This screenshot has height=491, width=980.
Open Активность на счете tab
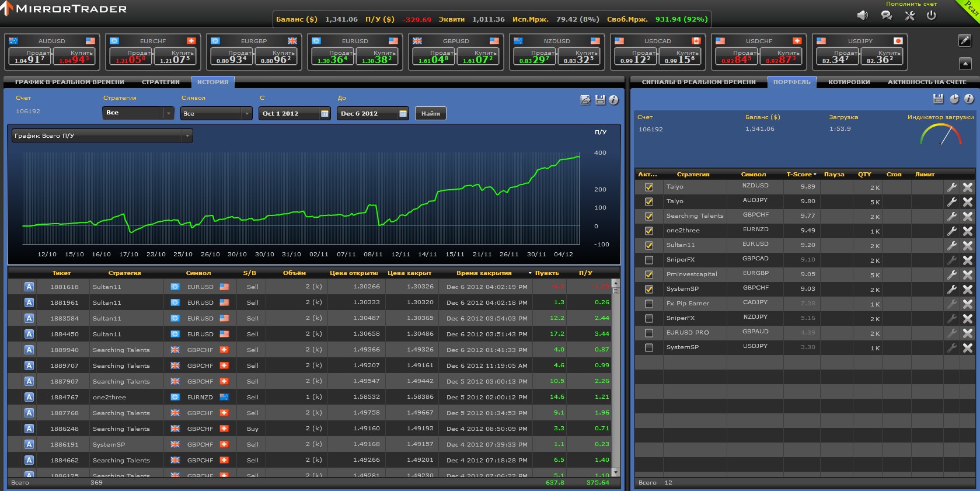[x=927, y=82]
